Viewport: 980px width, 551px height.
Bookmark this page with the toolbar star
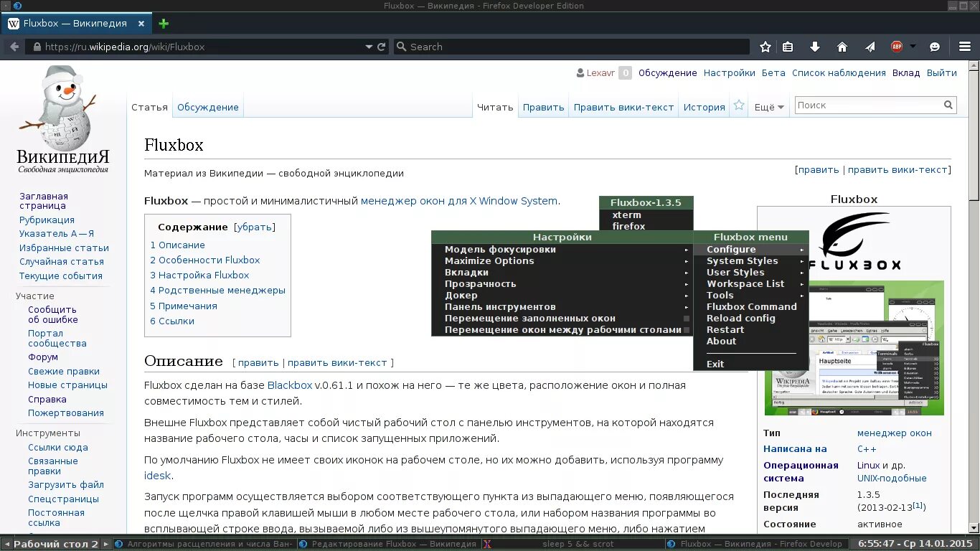point(765,47)
